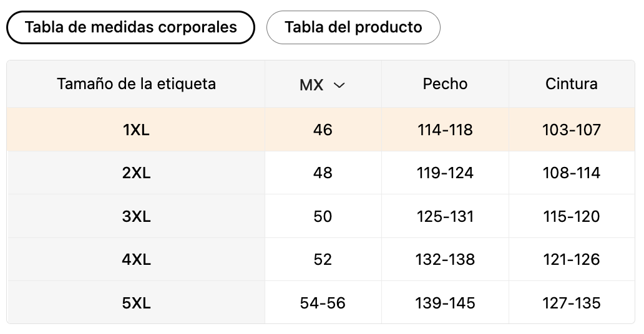This screenshot has height=334, width=644.
Task: Select the 2XL size row label
Action: tap(136, 173)
